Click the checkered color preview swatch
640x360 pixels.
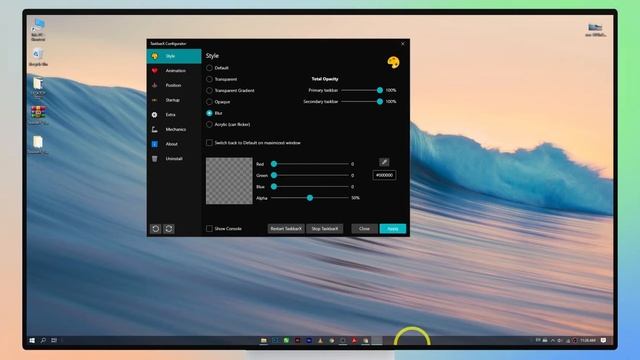[x=229, y=181]
